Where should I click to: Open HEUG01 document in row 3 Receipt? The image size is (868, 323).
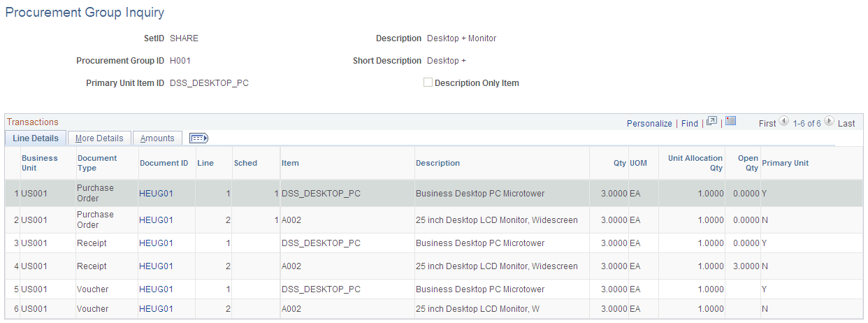[156, 243]
